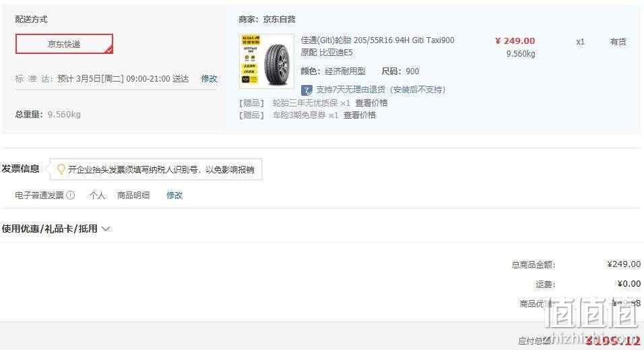
Task: Select the 京东快递 delivery option
Action: pyautogui.click(x=64, y=44)
